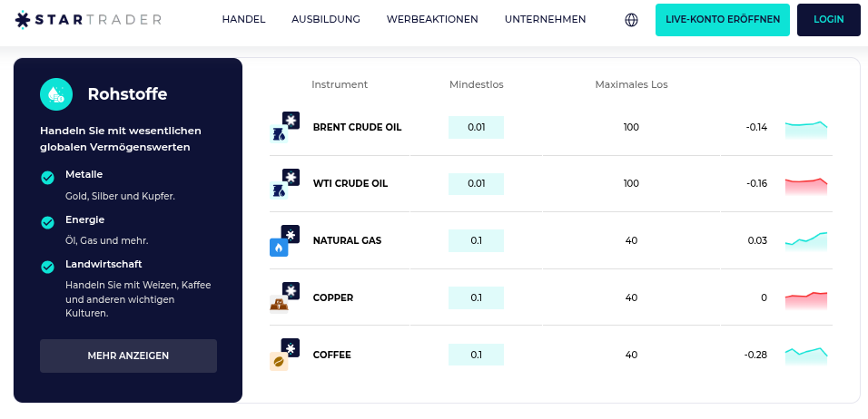The width and height of the screenshot is (868, 419).
Task: Click Copper minimum lot 0.1
Action: (476, 297)
